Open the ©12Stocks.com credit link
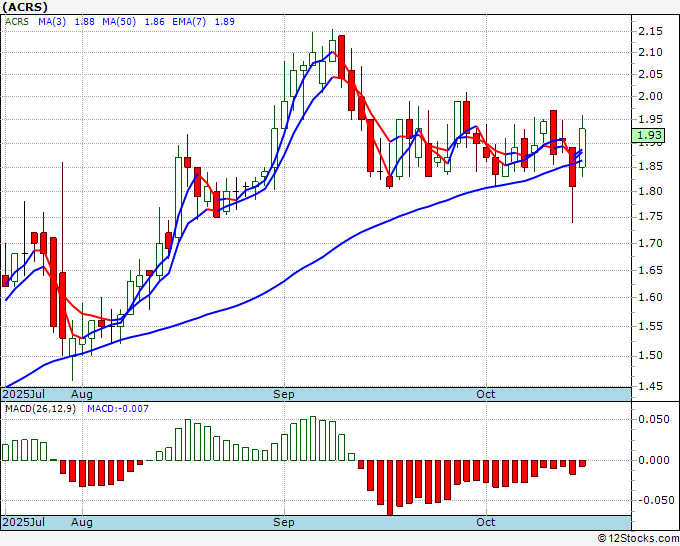 point(638,539)
